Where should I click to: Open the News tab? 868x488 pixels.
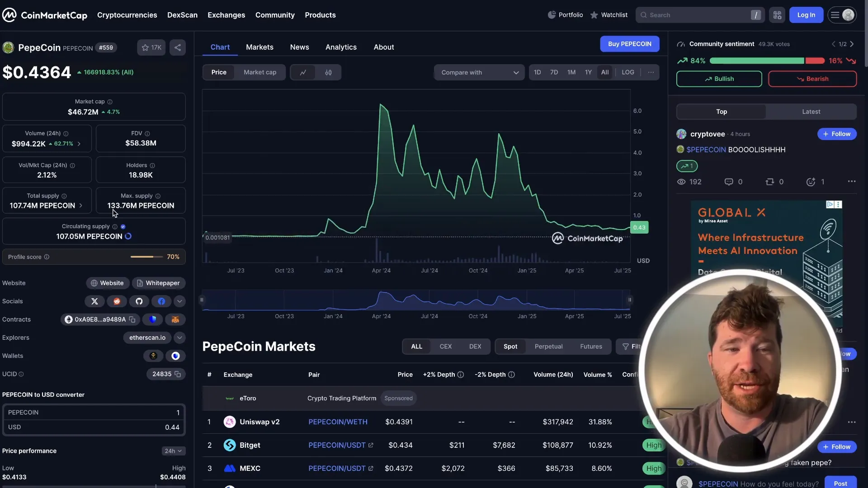299,47
